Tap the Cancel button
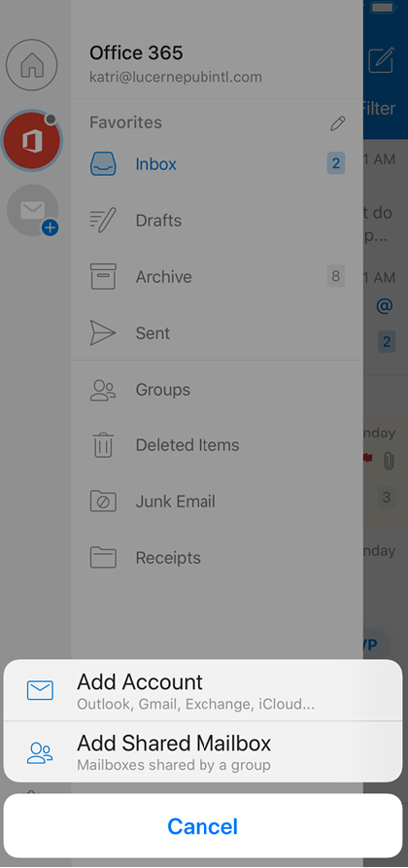Viewport: 408px width, 868px height. 203,826
